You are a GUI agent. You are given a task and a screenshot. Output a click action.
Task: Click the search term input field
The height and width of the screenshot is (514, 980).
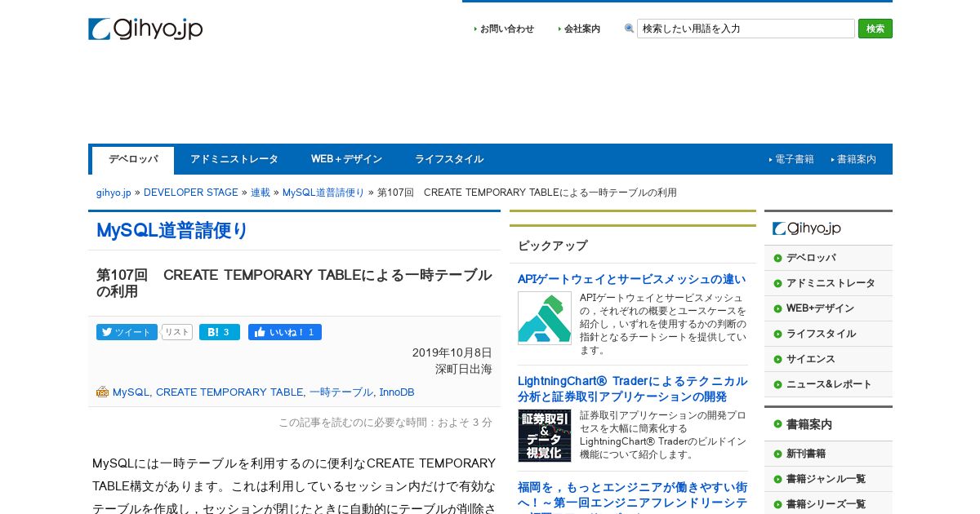pos(746,29)
